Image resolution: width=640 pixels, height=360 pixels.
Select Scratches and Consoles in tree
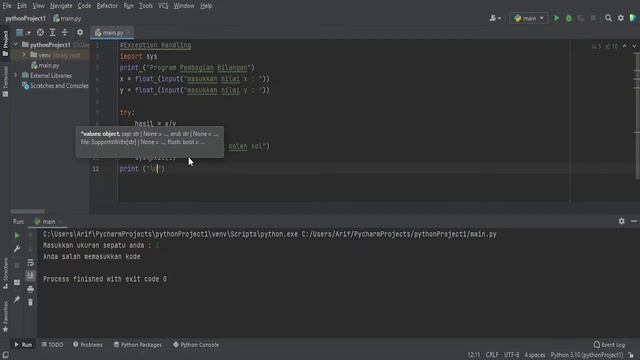(x=55, y=86)
